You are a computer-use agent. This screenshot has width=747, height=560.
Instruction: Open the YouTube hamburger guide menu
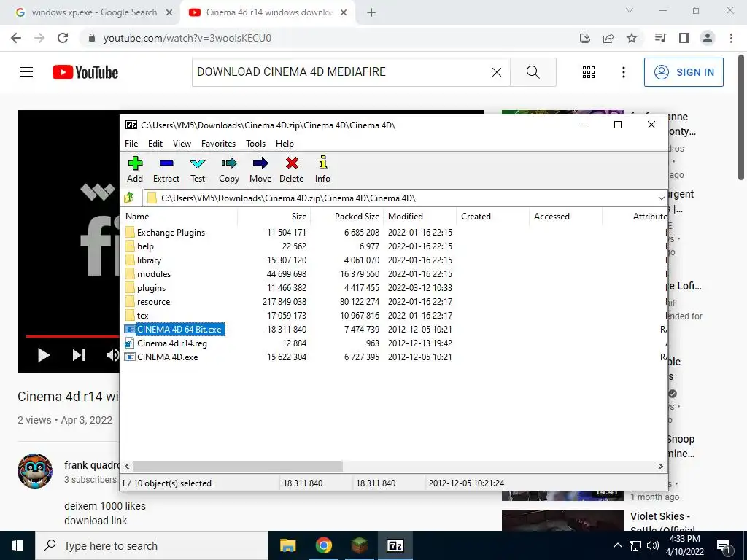26,72
